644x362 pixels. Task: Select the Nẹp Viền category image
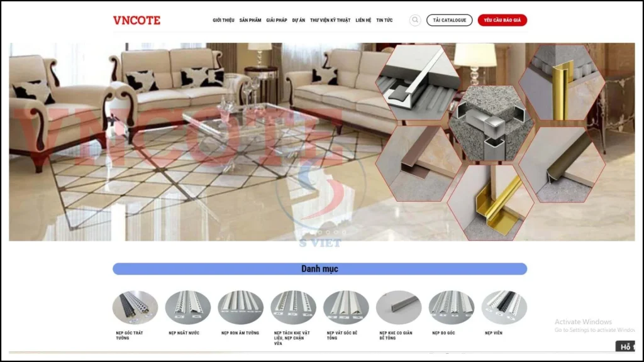(x=504, y=307)
